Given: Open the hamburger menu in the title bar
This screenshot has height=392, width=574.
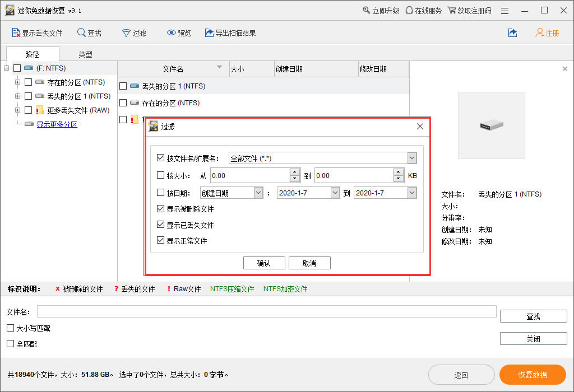Looking at the screenshot, I should 505,11.
